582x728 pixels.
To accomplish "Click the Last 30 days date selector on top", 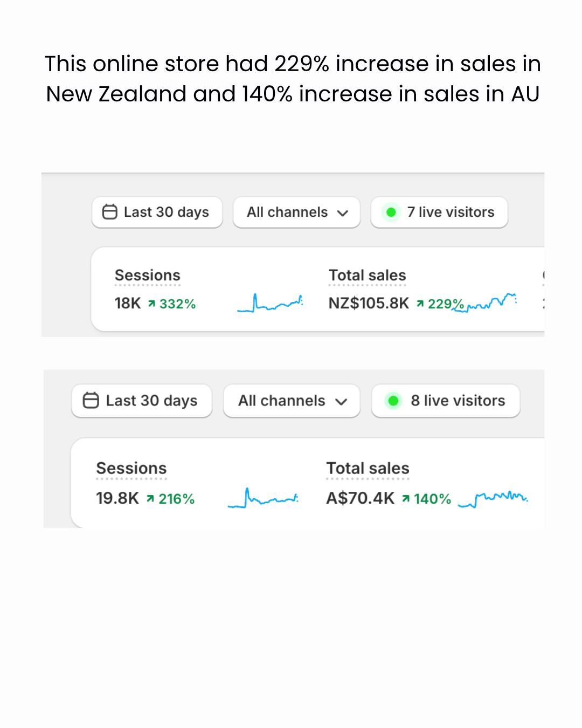I will click(156, 212).
